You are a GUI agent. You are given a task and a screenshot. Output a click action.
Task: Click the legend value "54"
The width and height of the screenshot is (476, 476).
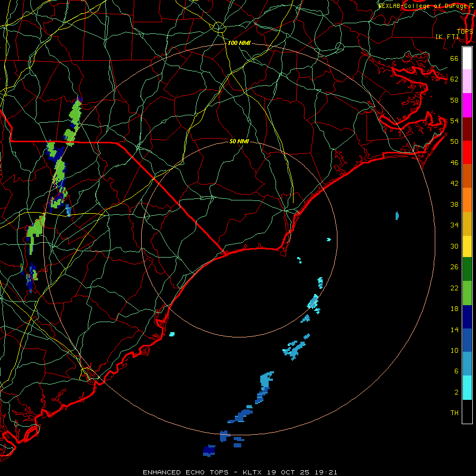pyautogui.click(x=454, y=121)
